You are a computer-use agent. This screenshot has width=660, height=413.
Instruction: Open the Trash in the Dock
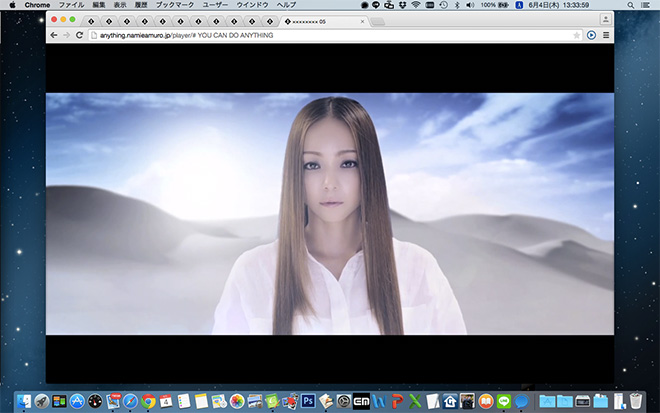coord(635,401)
